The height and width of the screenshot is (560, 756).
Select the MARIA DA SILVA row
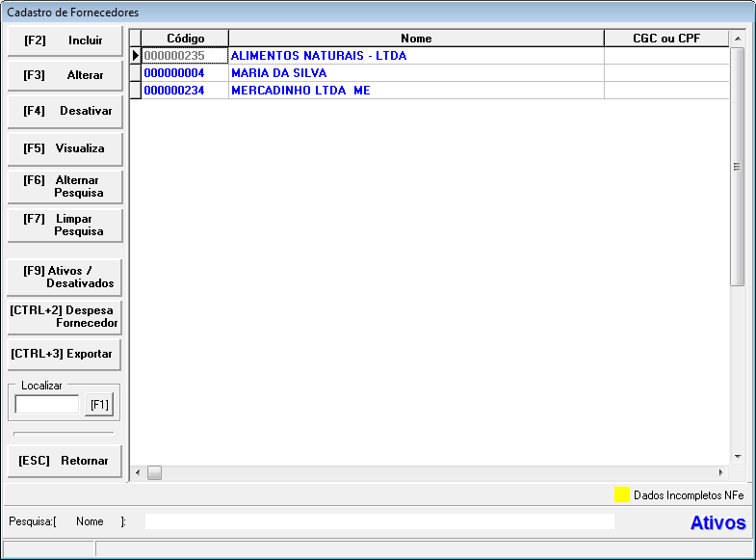pyautogui.click(x=278, y=73)
